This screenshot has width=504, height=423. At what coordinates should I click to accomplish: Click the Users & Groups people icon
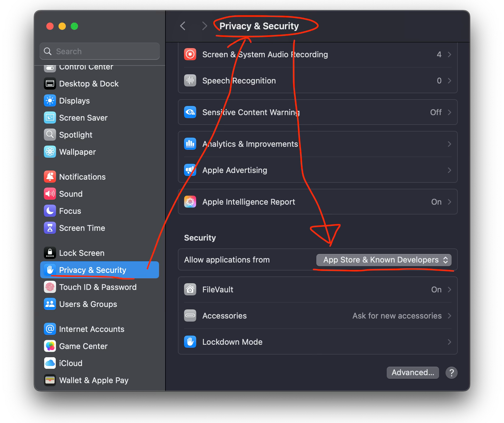(x=50, y=304)
